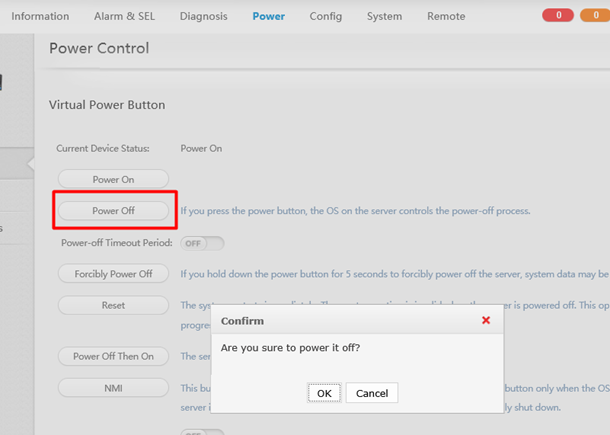Click the Reset button
This screenshot has height=435, width=610.
click(x=113, y=305)
